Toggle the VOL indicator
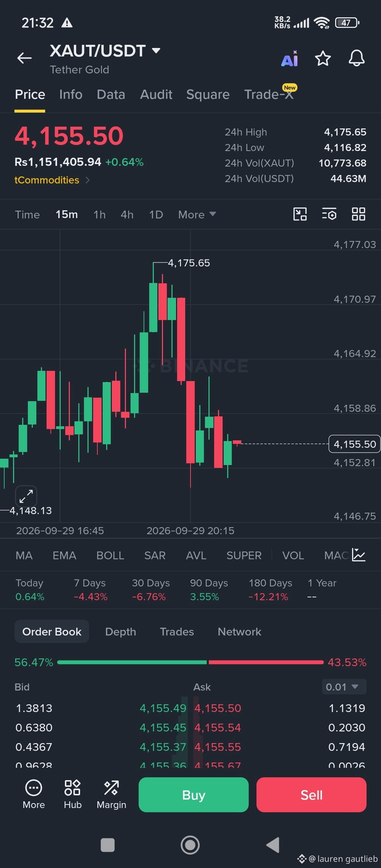This screenshot has width=381, height=868. click(x=293, y=555)
